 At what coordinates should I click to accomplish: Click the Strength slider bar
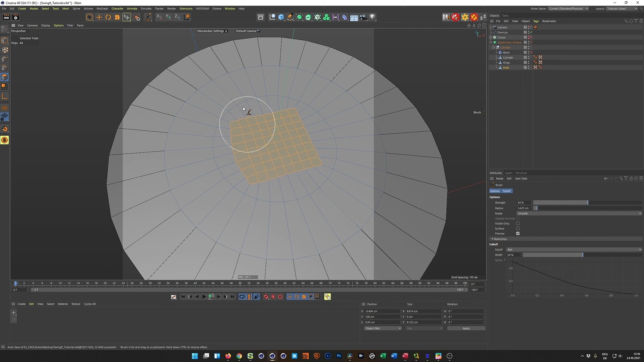(x=560, y=202)
